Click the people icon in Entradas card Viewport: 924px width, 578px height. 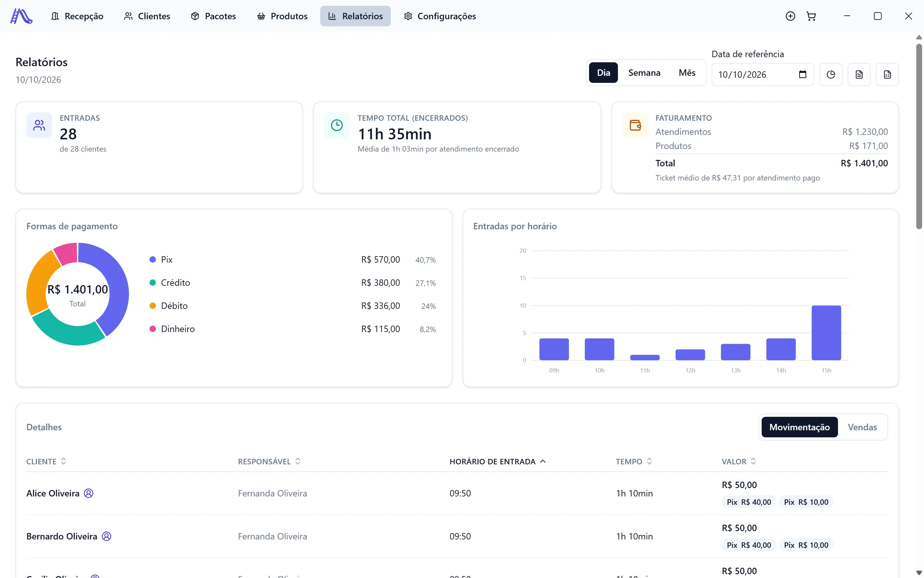coord(39,125)
